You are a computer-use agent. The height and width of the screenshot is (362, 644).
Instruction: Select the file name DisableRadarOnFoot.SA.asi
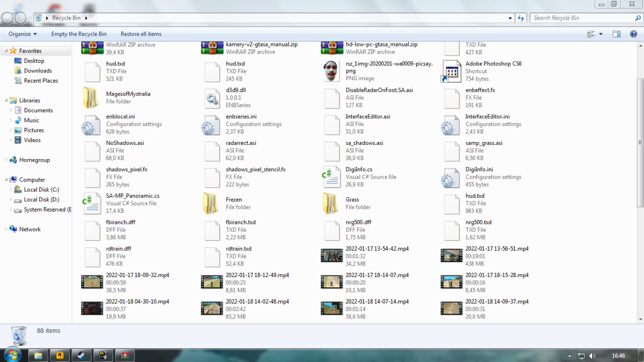point(379,90)
